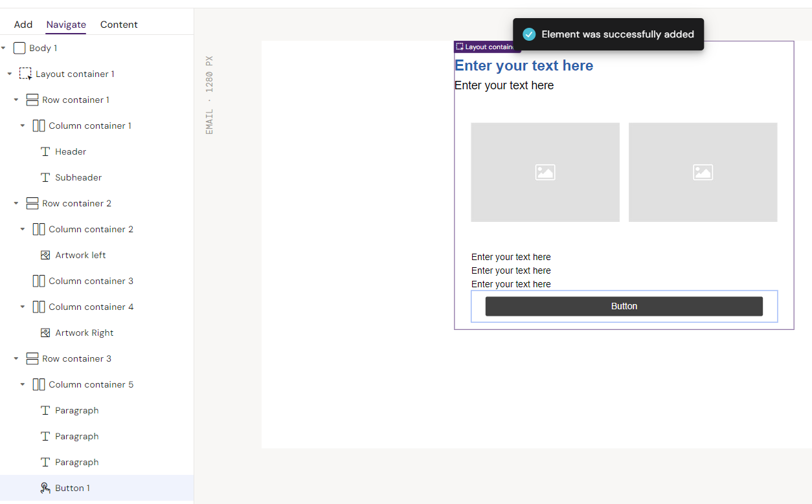The width and height of the screenshot is (812, 504).
Task: Click the Artwork Right image icon
Action: pyautogui.click(x=45, y=333)
